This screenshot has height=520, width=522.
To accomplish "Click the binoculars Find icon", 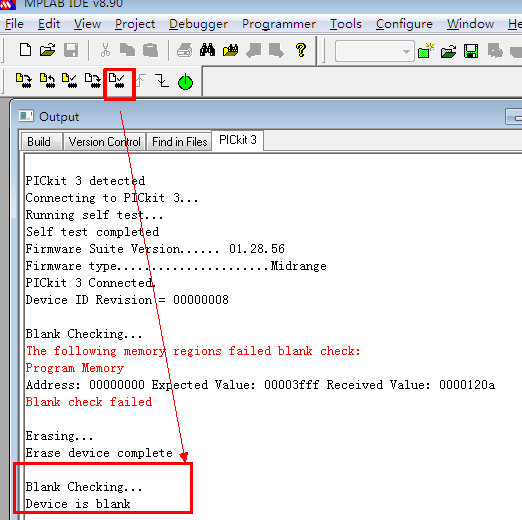I will 207,50.
